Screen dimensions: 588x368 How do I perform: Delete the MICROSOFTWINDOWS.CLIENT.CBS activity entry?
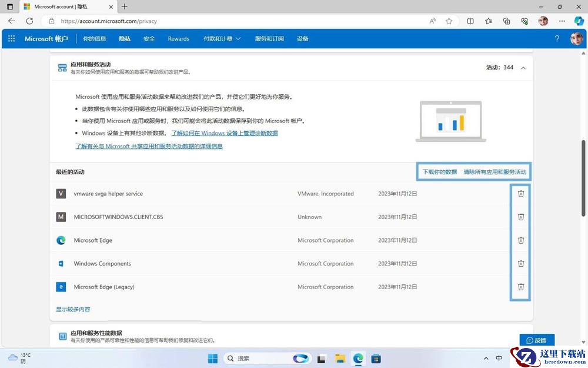point(521,217)
